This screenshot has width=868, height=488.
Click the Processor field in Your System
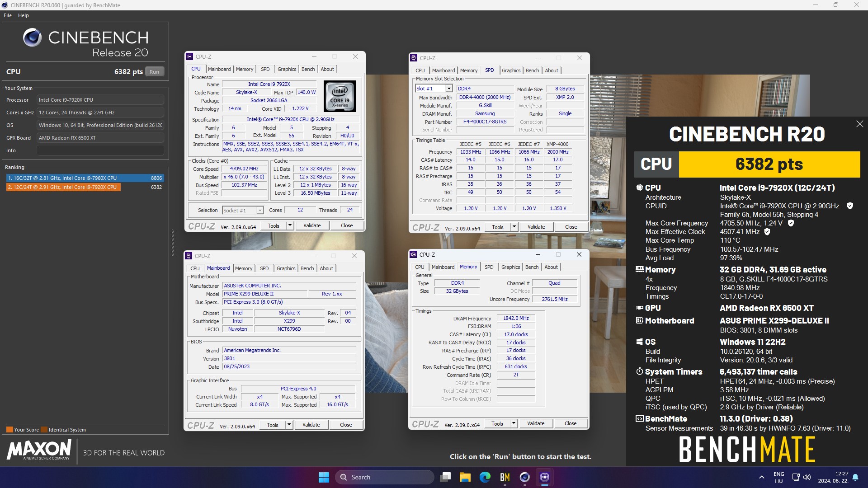pos(100,100)
